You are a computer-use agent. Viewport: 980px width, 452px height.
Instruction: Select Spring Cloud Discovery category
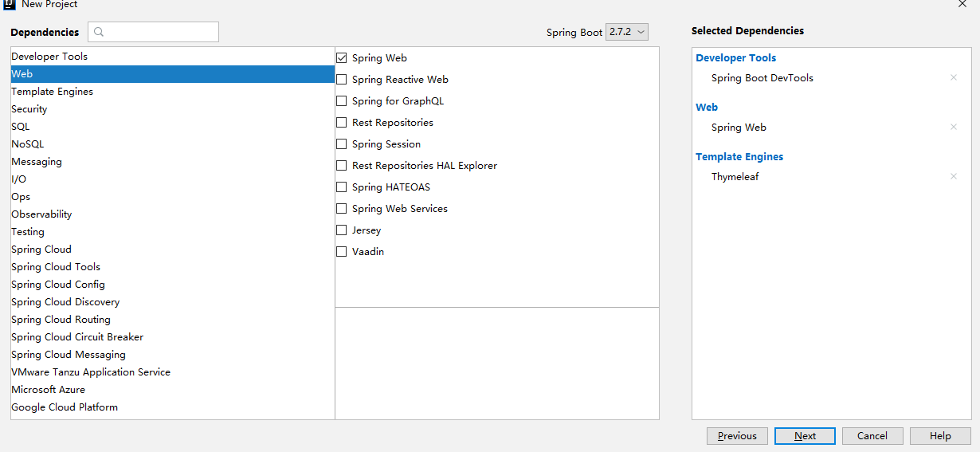pyautogui.click(x=172, y=302)
